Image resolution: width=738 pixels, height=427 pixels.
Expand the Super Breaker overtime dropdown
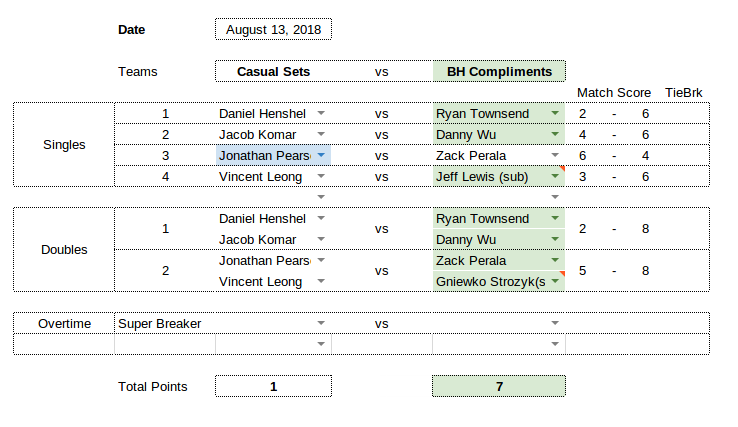[x=321, y=323]
